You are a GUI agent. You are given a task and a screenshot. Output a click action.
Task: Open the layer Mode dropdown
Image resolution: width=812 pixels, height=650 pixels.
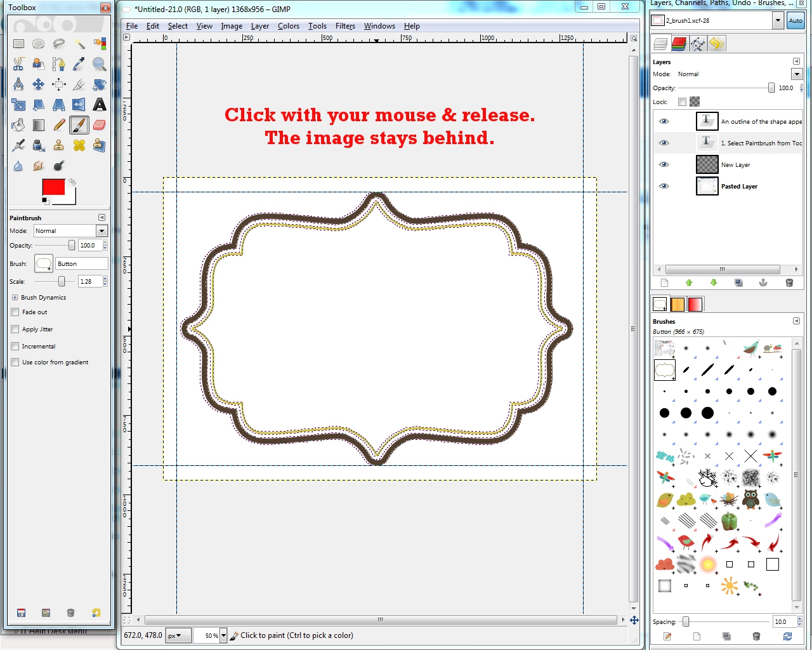(797, 74)
